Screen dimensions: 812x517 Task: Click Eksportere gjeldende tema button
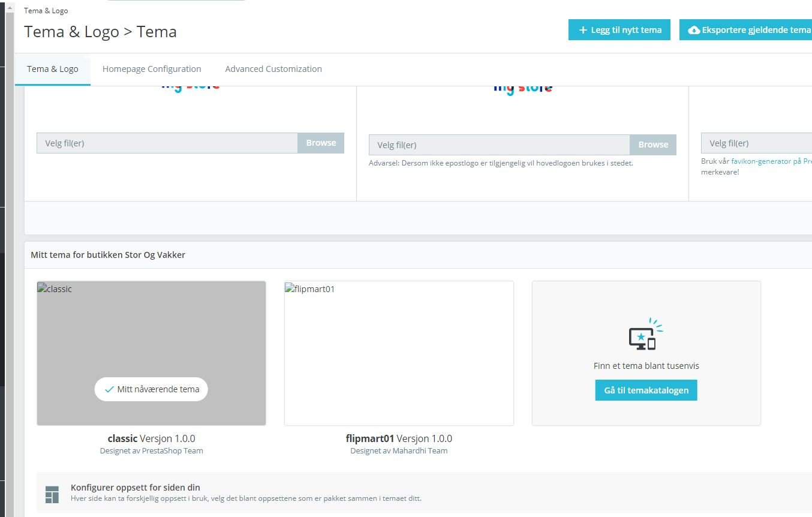[745, 30]
